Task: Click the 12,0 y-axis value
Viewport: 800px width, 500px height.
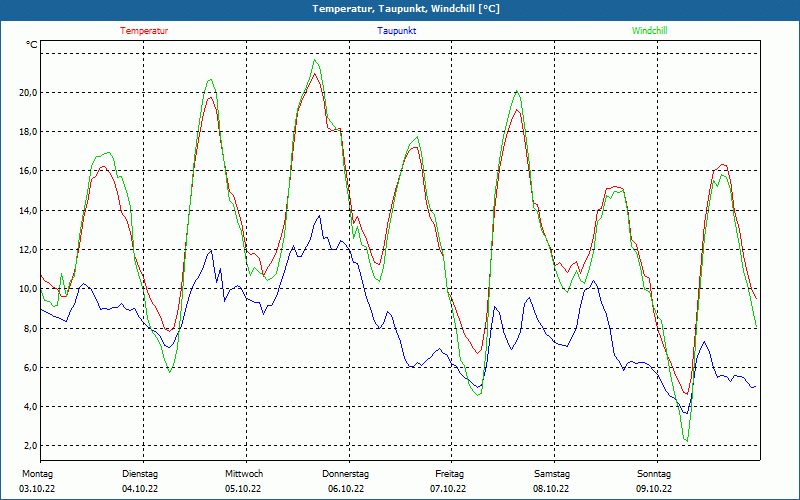Action: [x=29, y=249]
